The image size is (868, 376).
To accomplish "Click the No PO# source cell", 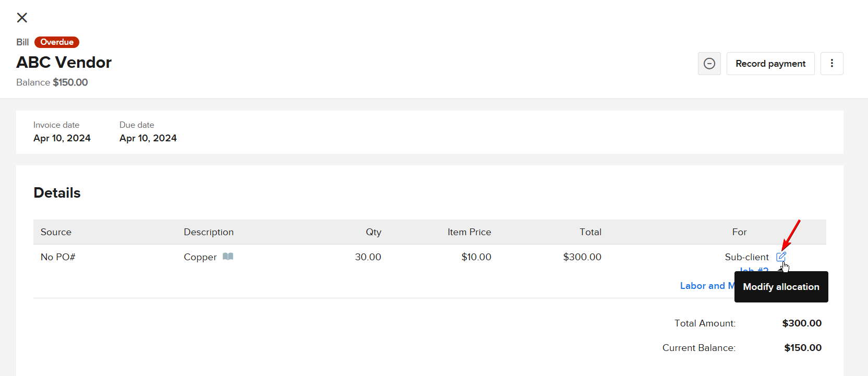I will (x=58, y=257).
